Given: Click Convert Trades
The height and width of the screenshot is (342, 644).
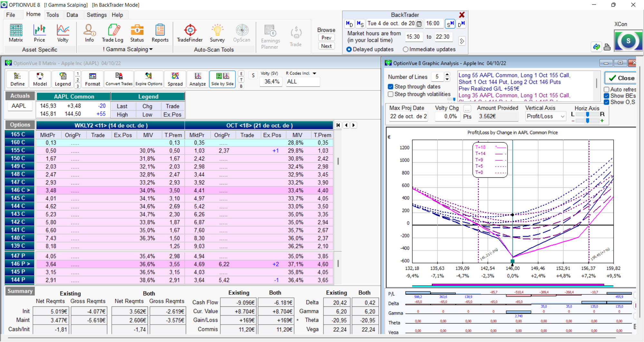Looking at the screenshot, I should (x=119, y=79).
